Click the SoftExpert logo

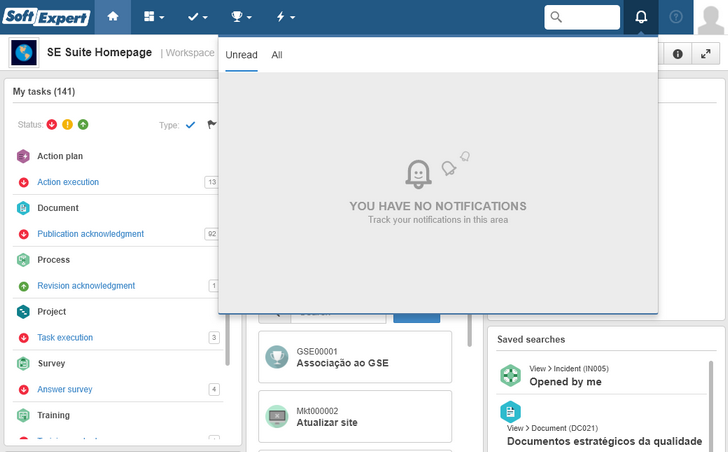(x=46, y=17)
